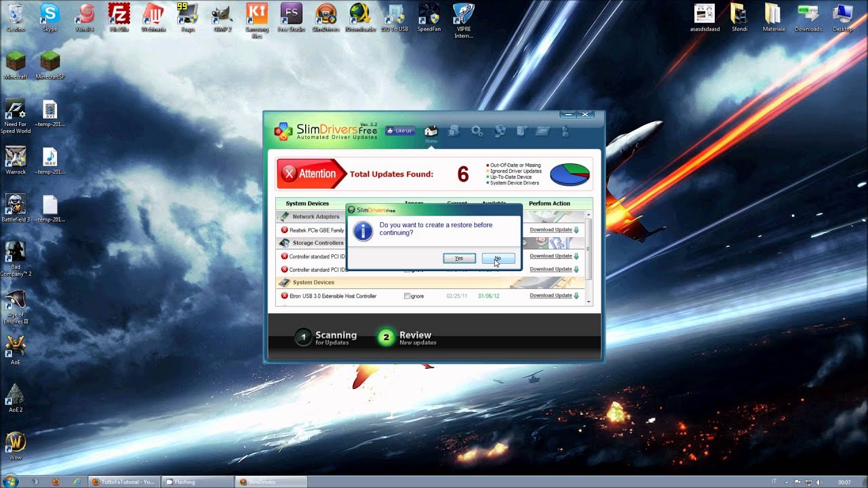Click the globe icon in SlimDrivers toolbar

[x=500, y=131]
